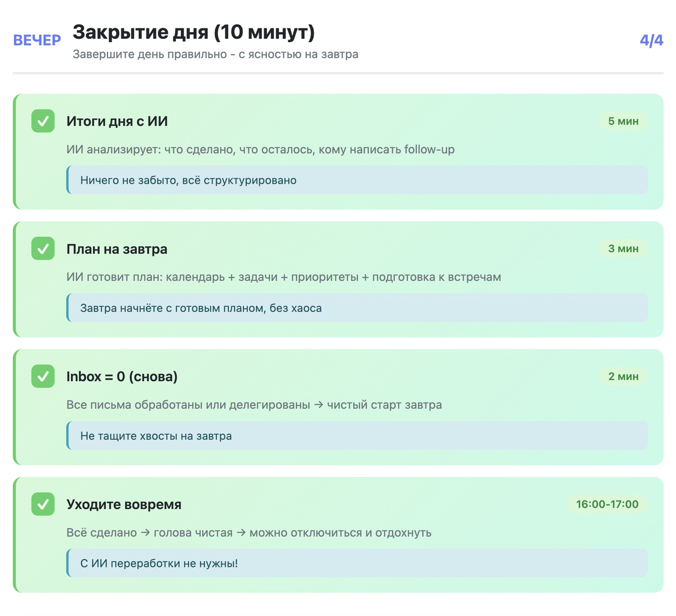Click description ИИ готовит план: календарь
Screen dimensions: 676x616
tap(284, 277)
